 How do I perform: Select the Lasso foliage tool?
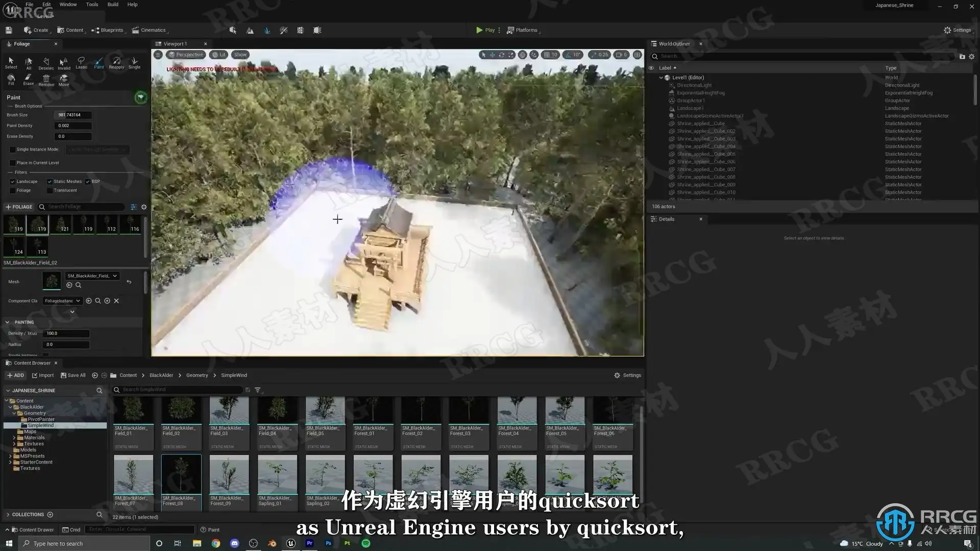(81, 62)
